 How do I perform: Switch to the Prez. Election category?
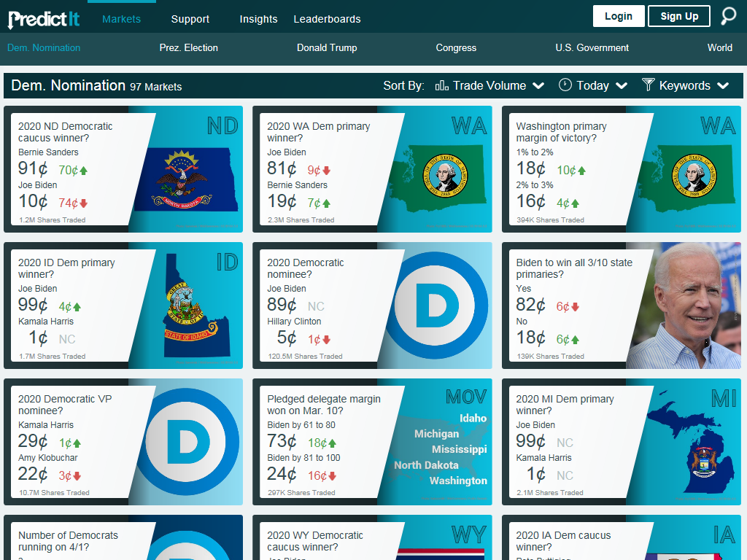point(189,47)
